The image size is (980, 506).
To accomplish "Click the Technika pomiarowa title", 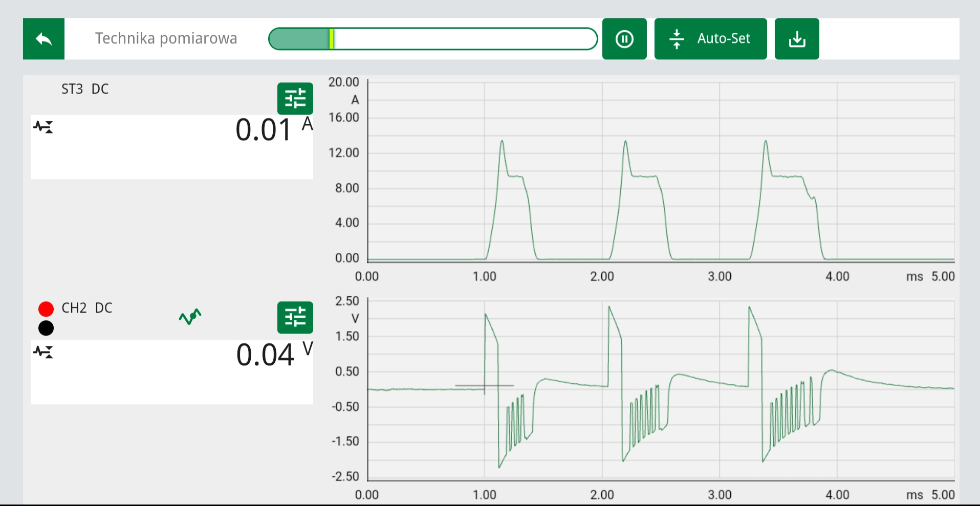I will (x=166, y=38).
